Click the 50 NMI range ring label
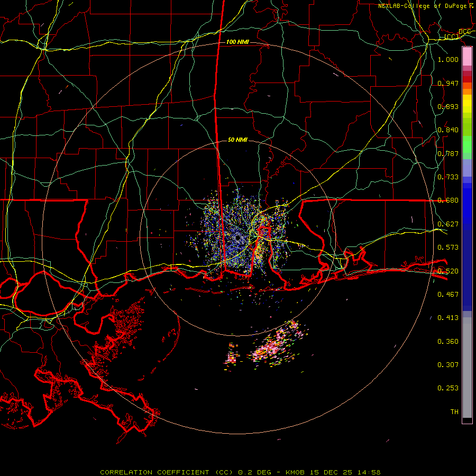The width and height of the screenshot is (476, 476). click(x=237, y=140)
